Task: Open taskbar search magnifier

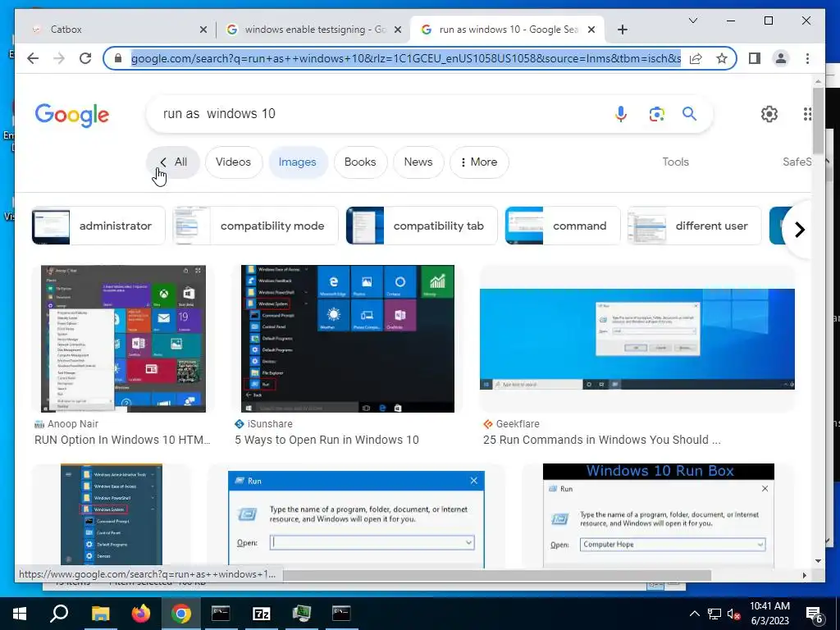Action: click(59, 614)
